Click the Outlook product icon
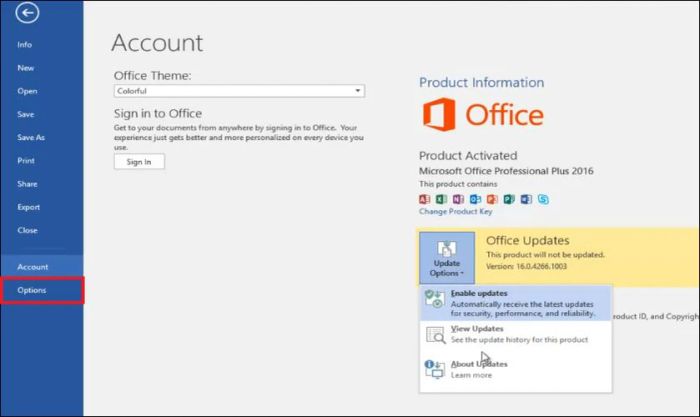 click(x=475, y=199)
